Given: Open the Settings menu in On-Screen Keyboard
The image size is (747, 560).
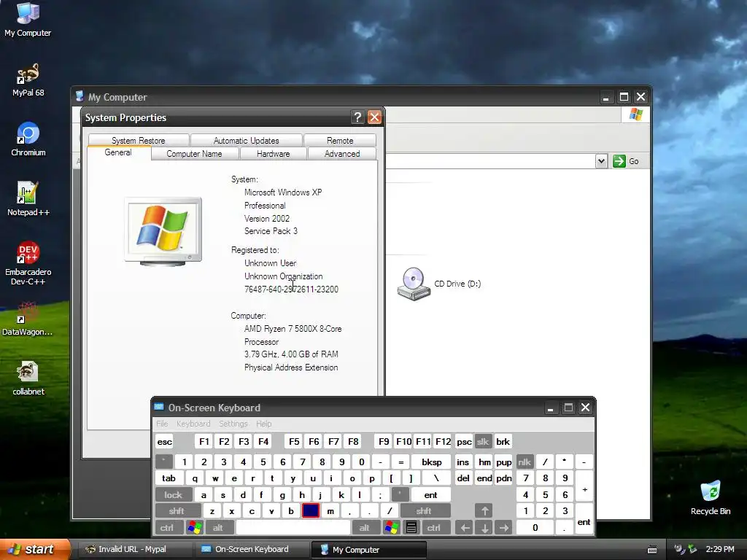Looking at the screenshot, I should click(233, 424).
